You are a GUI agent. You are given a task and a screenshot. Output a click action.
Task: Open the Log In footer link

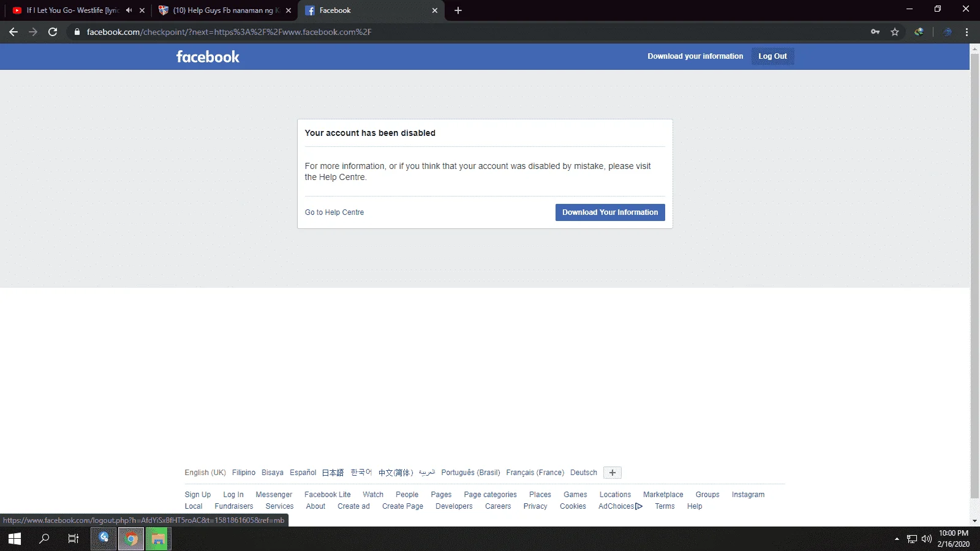point(233,495)
